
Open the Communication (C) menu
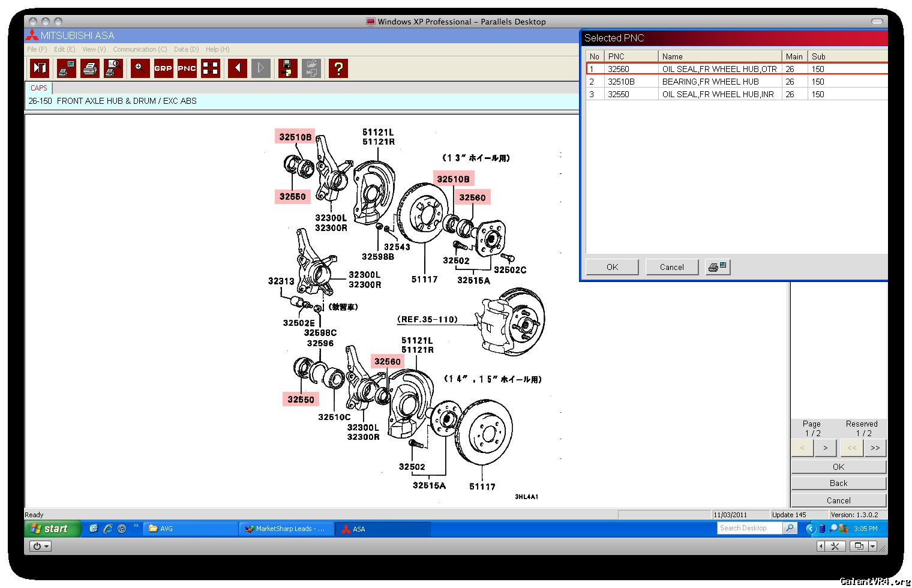(x=140, y=49)
